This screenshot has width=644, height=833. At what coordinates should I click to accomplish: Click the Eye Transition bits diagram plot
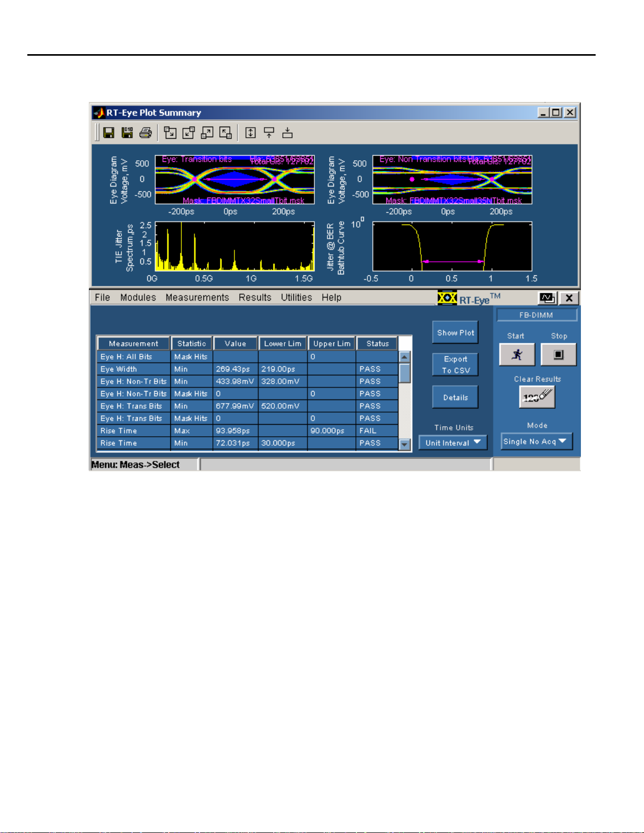(x=234, y=179)
